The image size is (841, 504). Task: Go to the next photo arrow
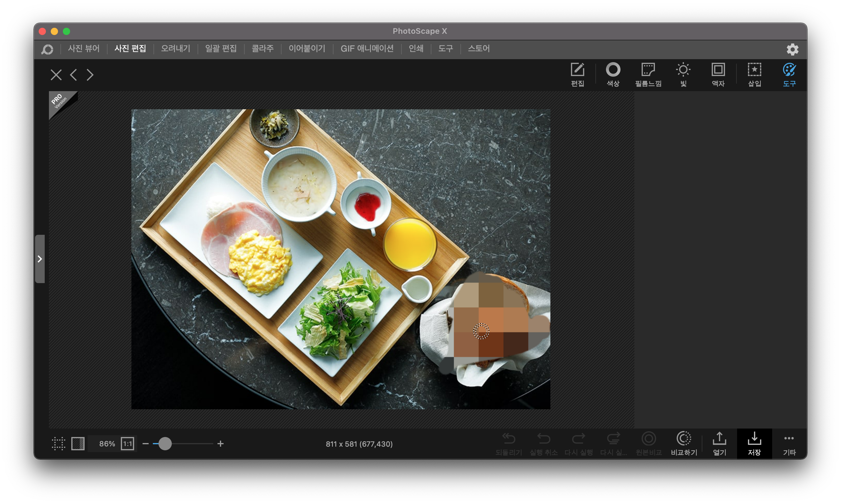(90, 75)
